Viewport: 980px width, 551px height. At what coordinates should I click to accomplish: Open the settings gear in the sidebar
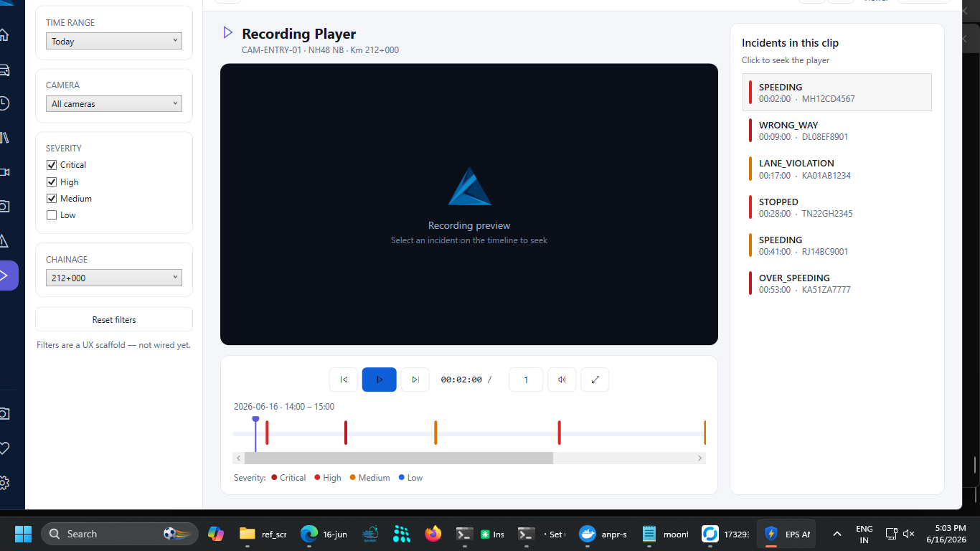[4, 483]
